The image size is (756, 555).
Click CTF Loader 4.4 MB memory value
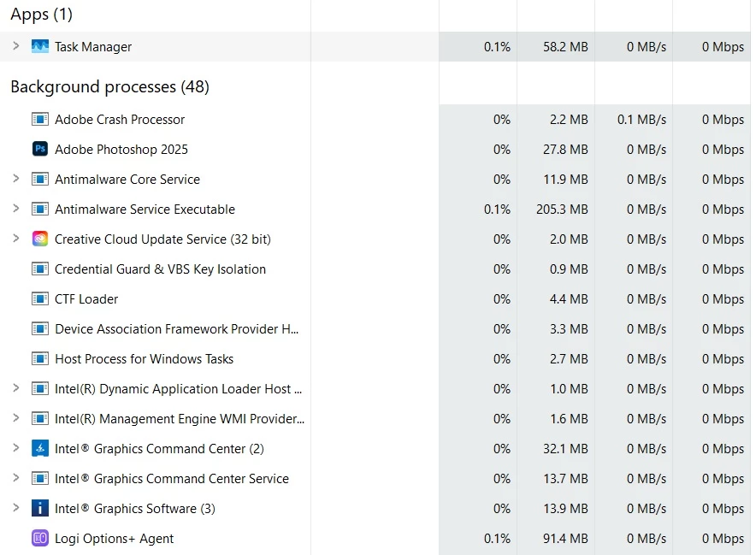coord(569,299)
